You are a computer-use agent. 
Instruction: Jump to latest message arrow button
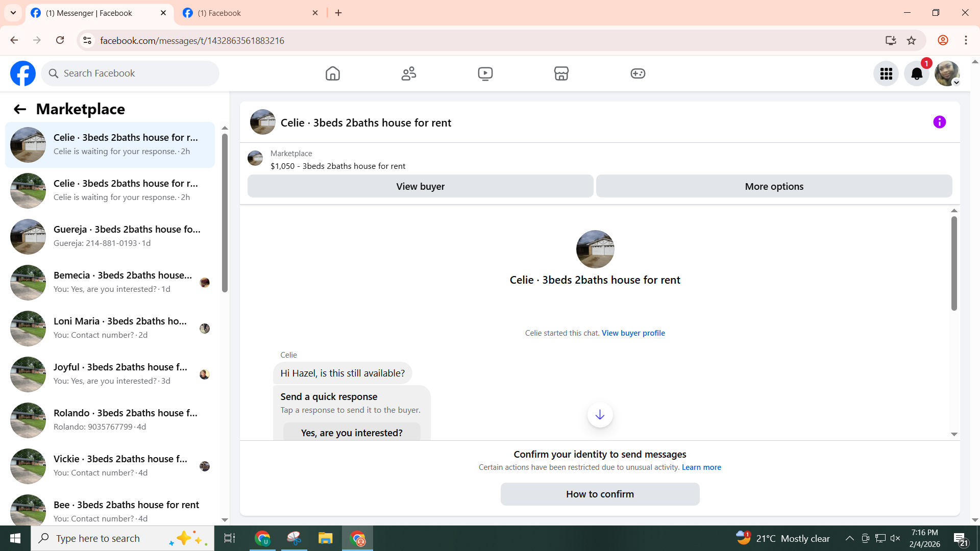pyautogui.click(x=600, y=415)
